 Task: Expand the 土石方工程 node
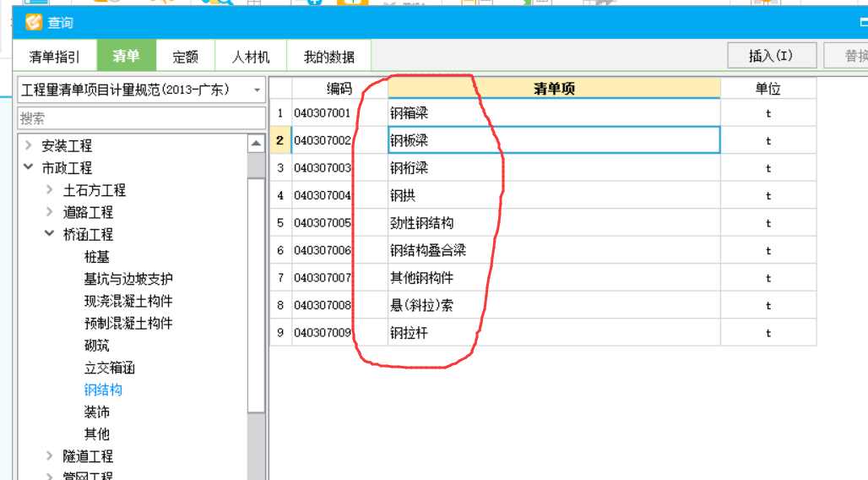click(x=50, y=189)
